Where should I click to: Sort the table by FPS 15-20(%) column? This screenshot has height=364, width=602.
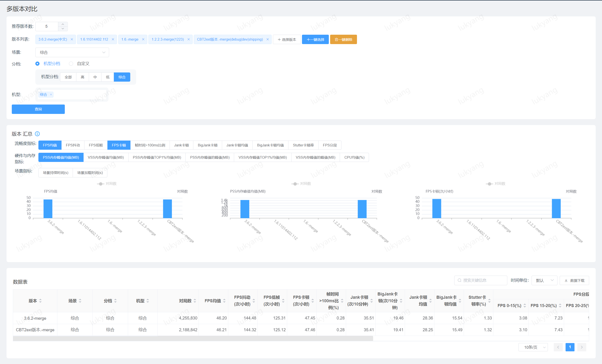(x=560, y=306)
